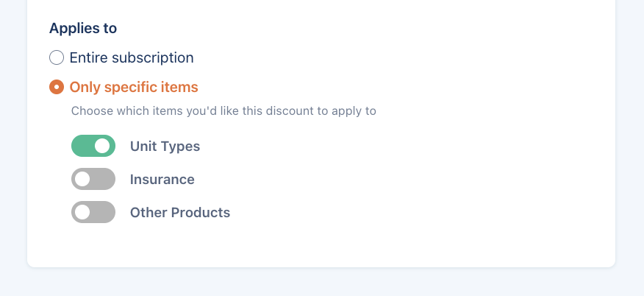
Task: Disable the Unit Types toggle
Action: pyautogui.click(x=93, y=146)
